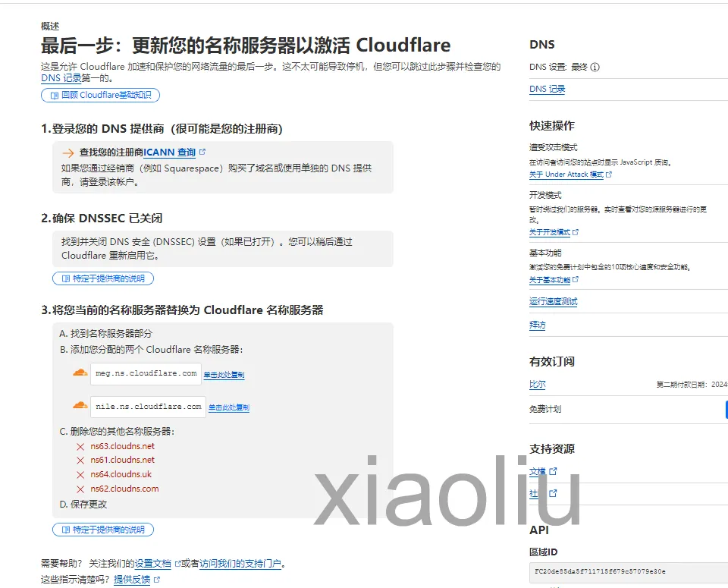This screenshot has height=588, width=728.
Task: Open the 设置文档 help link
Action: [152, 564]
